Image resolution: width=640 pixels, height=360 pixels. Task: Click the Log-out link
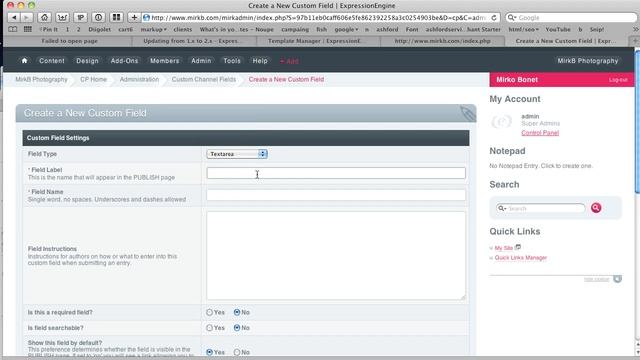point(618,80)
